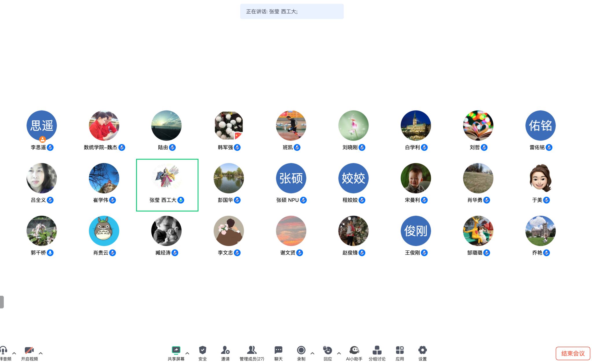Screen dimensions: 592x364
Task: Click the Share Screen (共享屏幕) icon
Action: click(176, 350)
